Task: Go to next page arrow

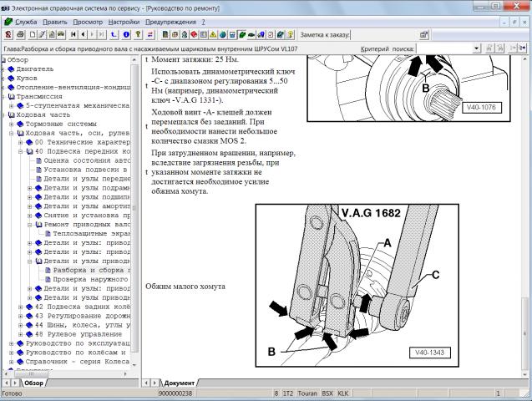Action: [92, 34]
